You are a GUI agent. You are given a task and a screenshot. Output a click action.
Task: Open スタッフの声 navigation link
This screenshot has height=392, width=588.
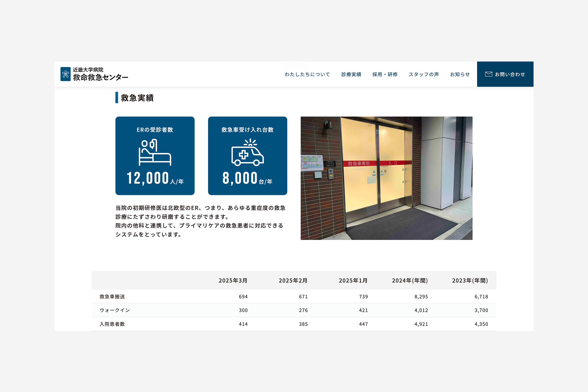point(424,74)
